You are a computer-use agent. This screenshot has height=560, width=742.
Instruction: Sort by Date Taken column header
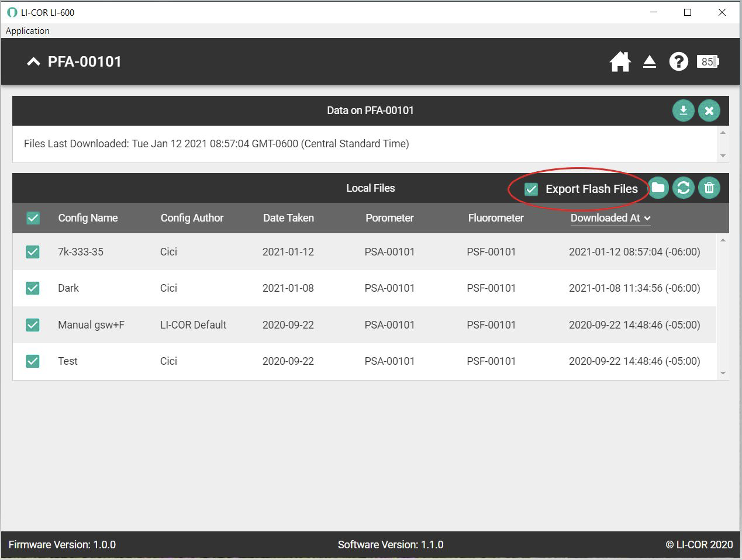(x=288, y=218)
